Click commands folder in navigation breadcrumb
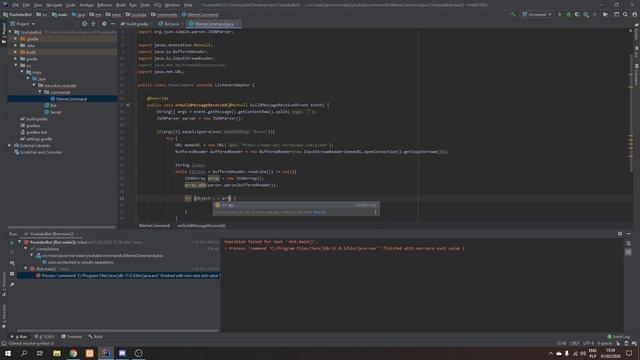The height and width of the screenshot is (360, 640). pos(165,14)
